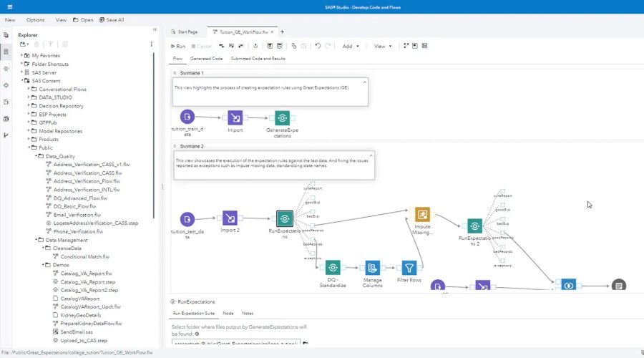Select Run Expectation Suite tab
Image resolution: width=644 pixels, height=358 pixels.
click(193, 313)
